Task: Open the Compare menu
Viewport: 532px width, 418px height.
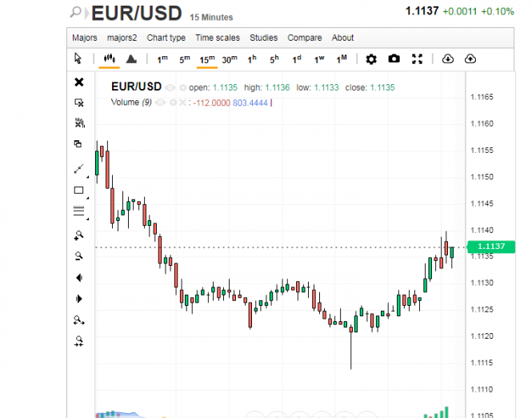Action: [305, 38]
